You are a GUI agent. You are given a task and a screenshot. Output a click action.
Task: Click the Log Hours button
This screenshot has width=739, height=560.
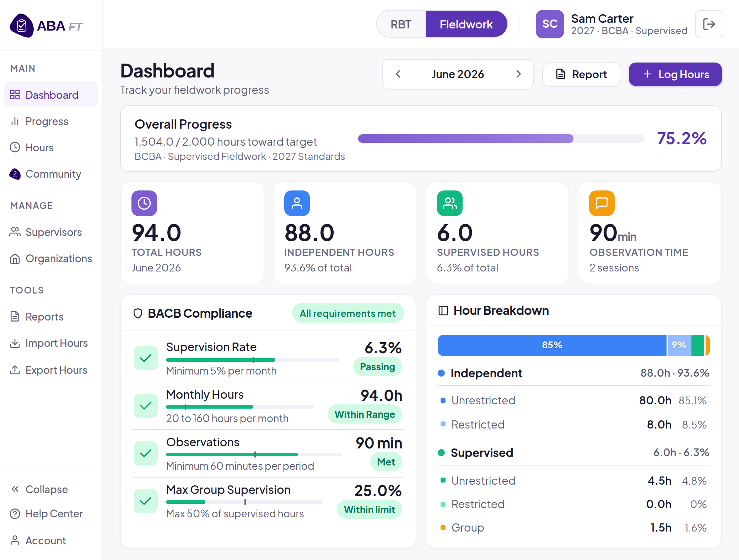coord(675,74)
